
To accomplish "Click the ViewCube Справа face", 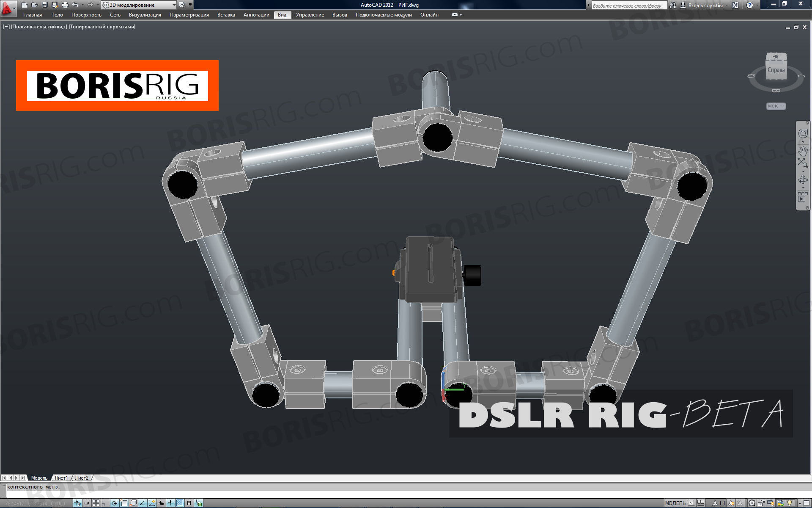I will coord(776,70).
